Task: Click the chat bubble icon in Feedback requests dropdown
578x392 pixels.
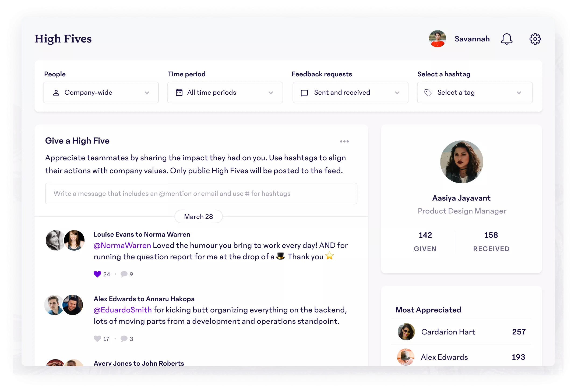Action: (304, 92)
